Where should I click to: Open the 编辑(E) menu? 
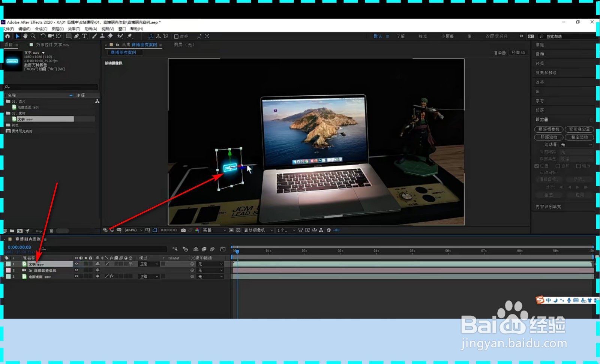[x=24, y=29]
